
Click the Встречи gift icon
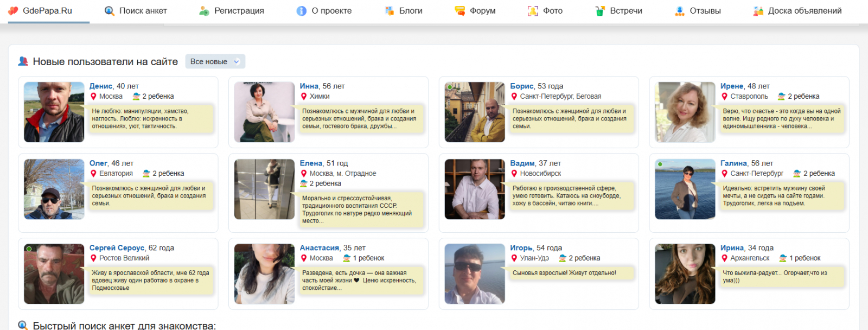click(600, 11)
